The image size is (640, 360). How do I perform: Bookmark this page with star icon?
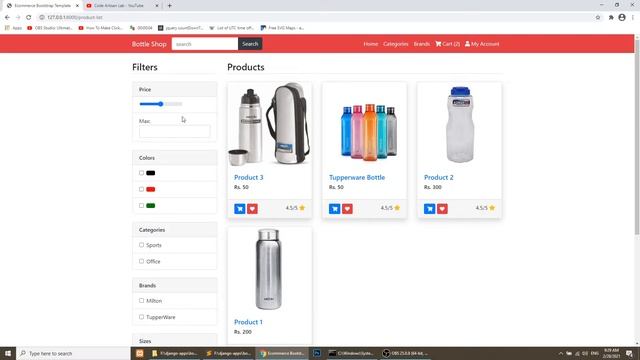tap(598, 17)
